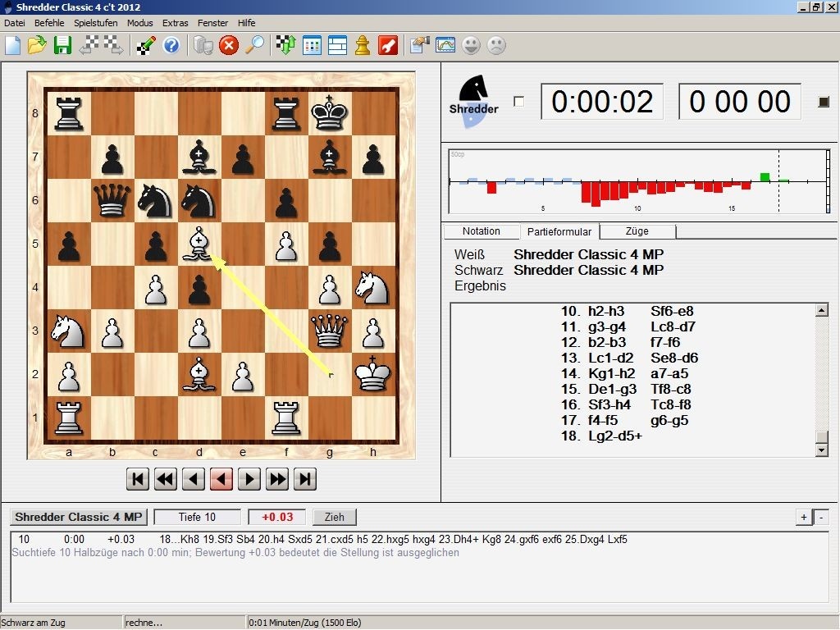Switch to the Züge tab

click(637, 231)
